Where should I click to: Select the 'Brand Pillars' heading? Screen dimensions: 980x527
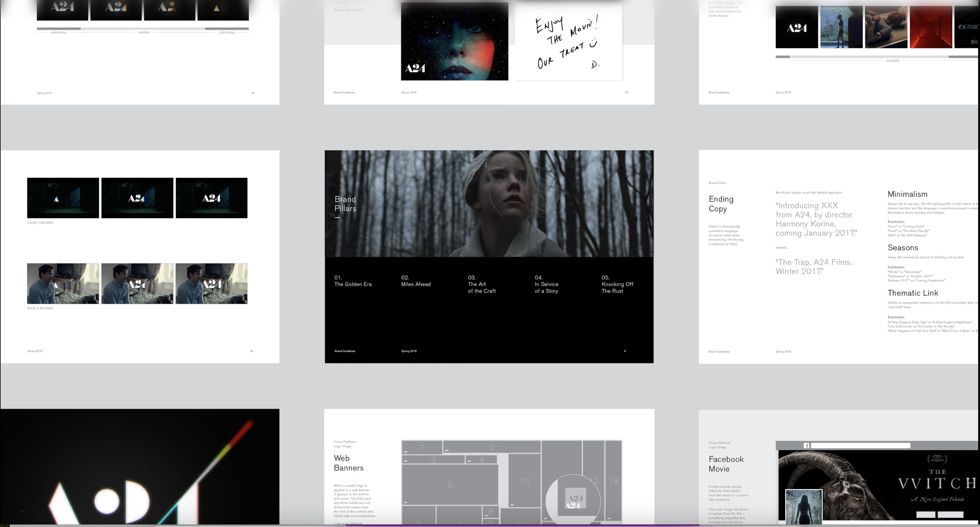click(x=345, y=204)
